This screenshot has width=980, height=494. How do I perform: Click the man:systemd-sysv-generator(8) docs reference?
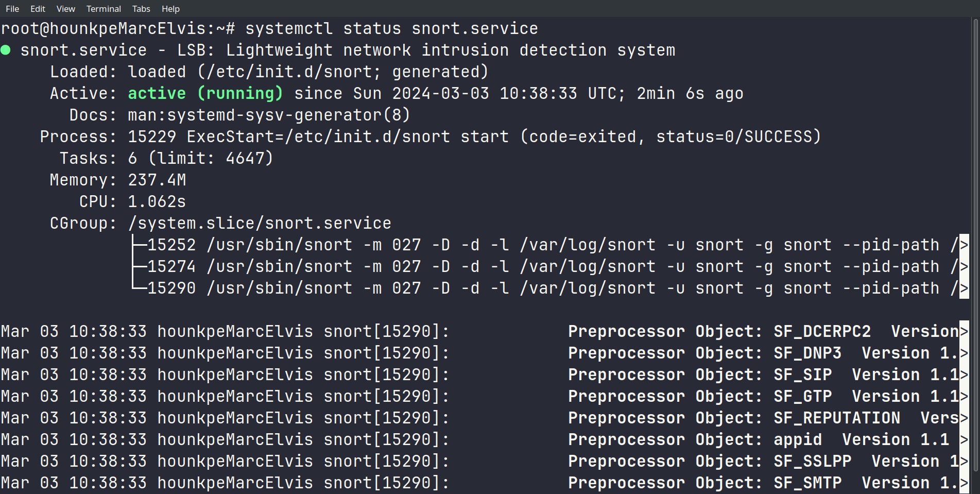tap(268, 115)
